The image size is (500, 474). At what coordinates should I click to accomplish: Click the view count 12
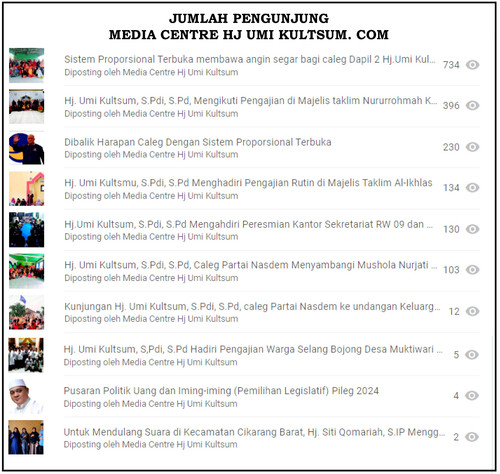click(454, 311)
